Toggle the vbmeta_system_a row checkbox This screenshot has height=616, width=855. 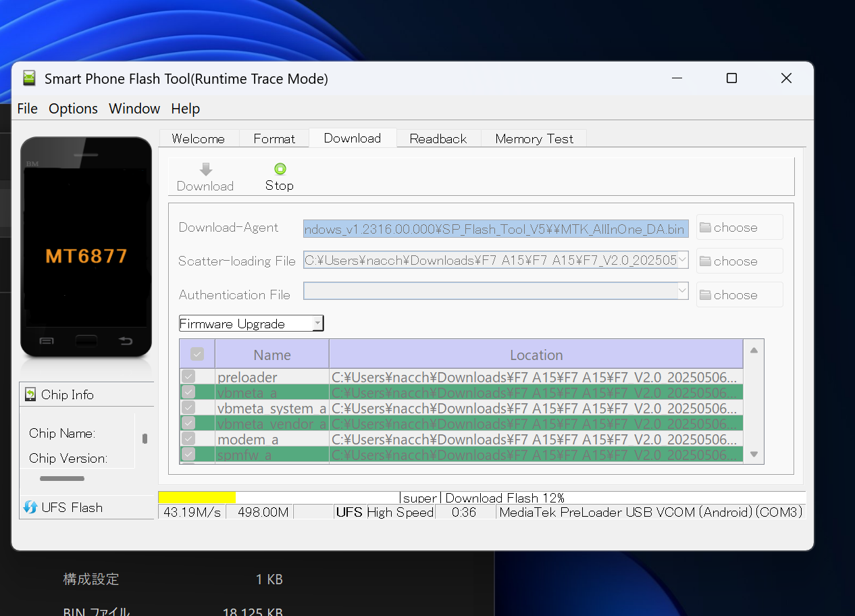[x=188, y=408]
